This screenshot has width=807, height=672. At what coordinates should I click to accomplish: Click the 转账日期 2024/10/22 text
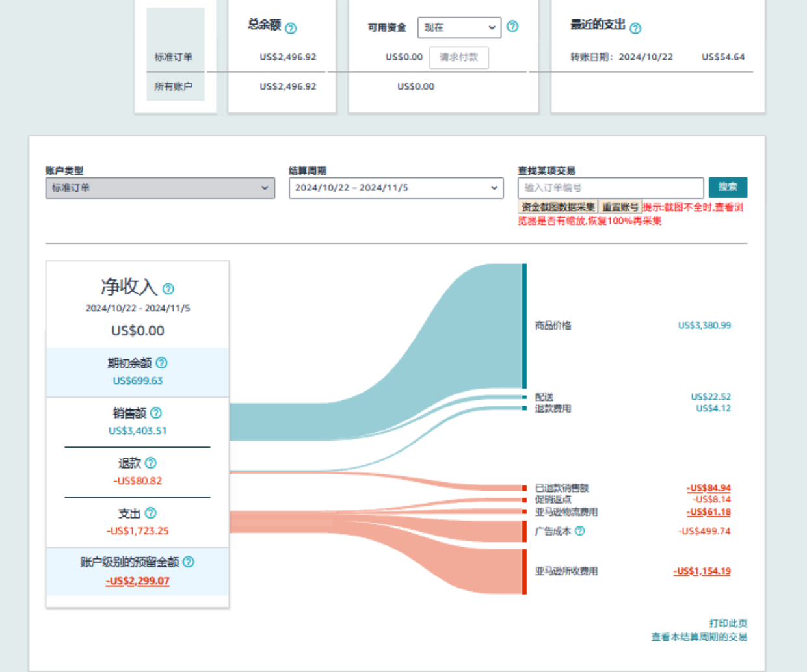coord(622,57)
